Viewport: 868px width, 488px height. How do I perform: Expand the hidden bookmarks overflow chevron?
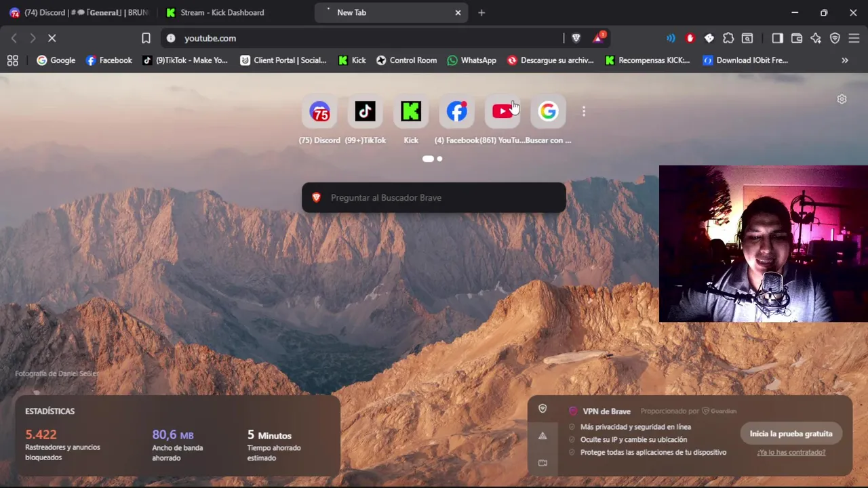[x=845, y=60]
